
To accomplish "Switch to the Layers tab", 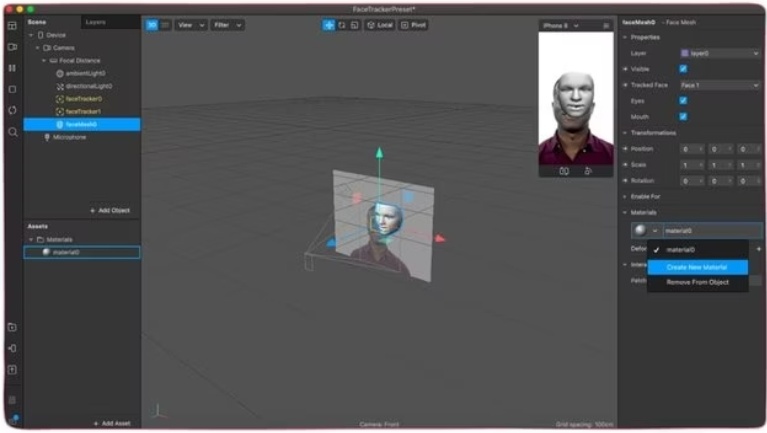I will 96,21.
